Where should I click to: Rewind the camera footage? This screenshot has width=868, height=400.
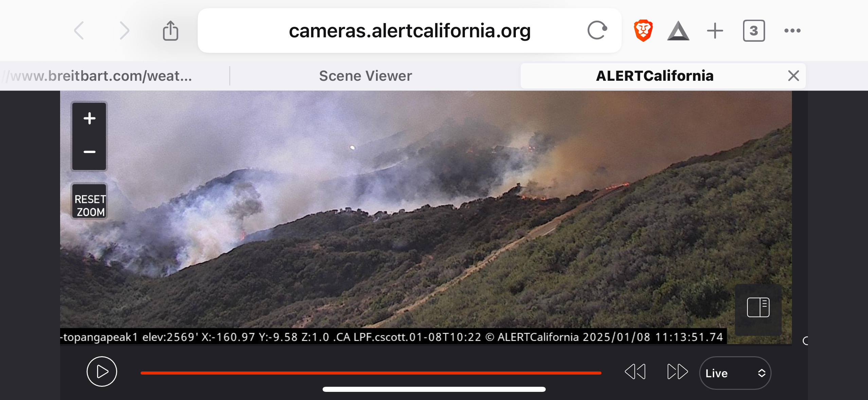pyautogui.click(x=635, y=372)
